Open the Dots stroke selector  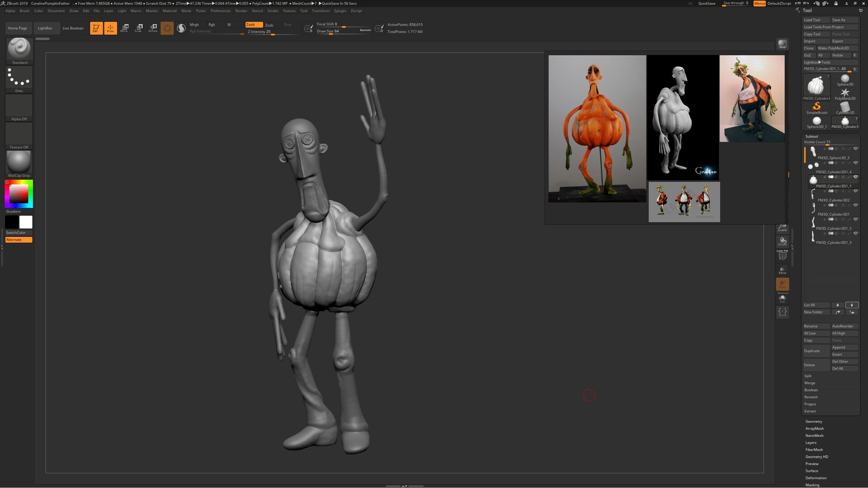(19, 78)
